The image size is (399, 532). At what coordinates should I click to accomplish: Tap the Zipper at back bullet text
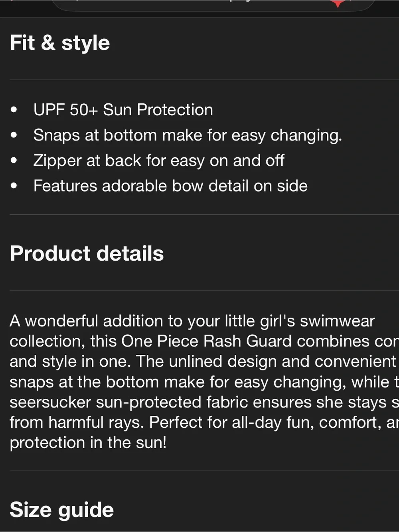[x=159, y=160]
